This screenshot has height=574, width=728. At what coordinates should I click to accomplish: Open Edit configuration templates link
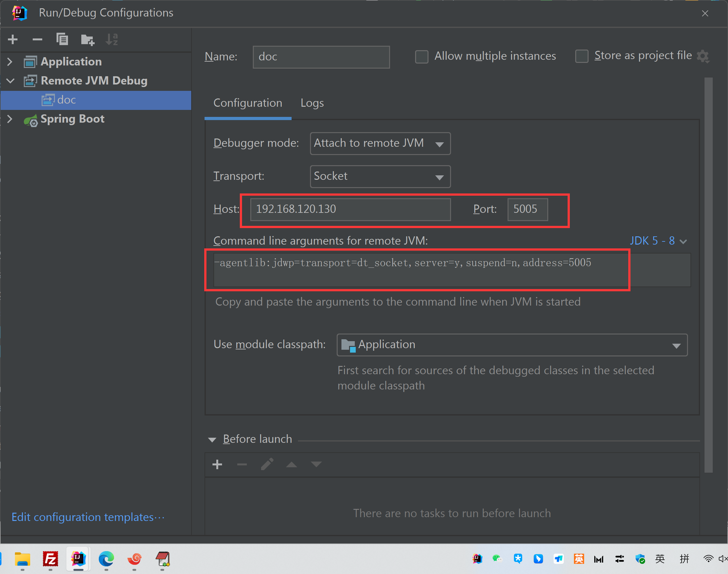point(88,517)
